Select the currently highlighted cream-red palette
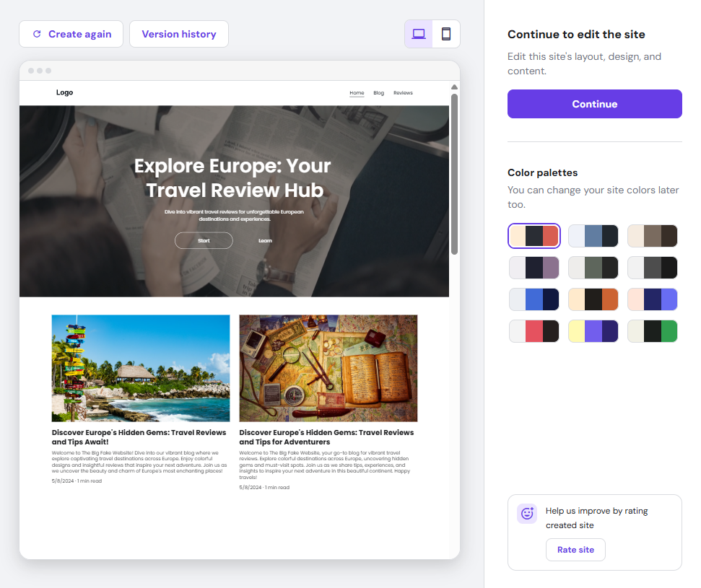This screenshot has height=588, width=701. click(534, 236)
